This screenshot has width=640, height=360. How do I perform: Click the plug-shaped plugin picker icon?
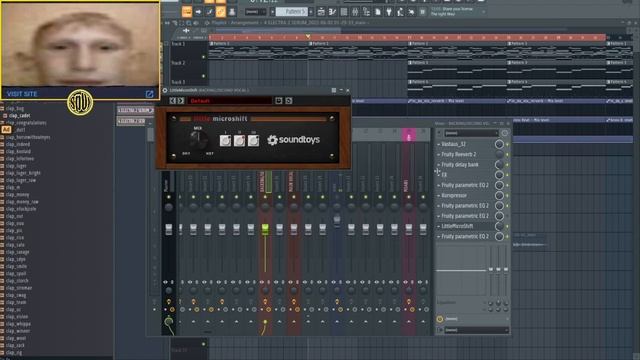pos(389,12)
